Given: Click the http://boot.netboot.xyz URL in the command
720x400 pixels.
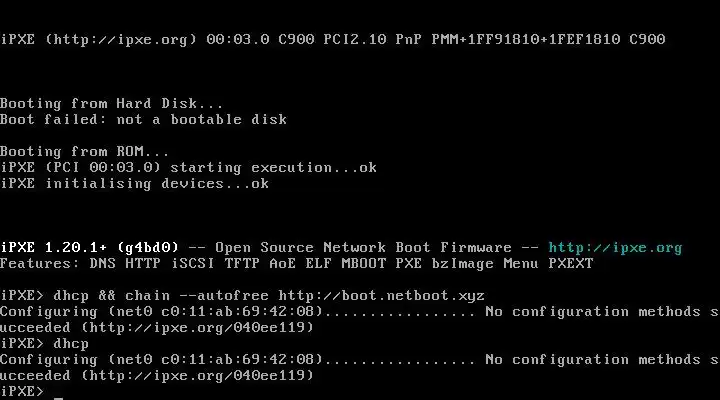Looking at the screenshot, I should [381, 296].
